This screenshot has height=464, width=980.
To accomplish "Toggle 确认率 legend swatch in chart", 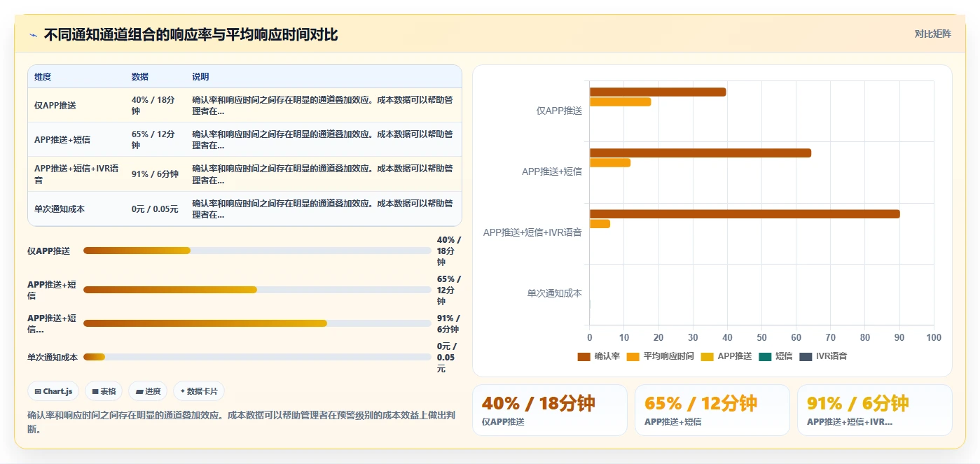I will pos(584,356).
